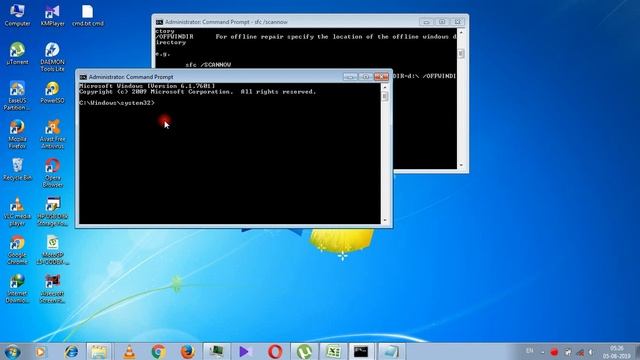Image resolution: width=640 pixels, height=360 pixels.
Task: Click the µTorrent taskbar icon
Action: click(x=304, y=352)
